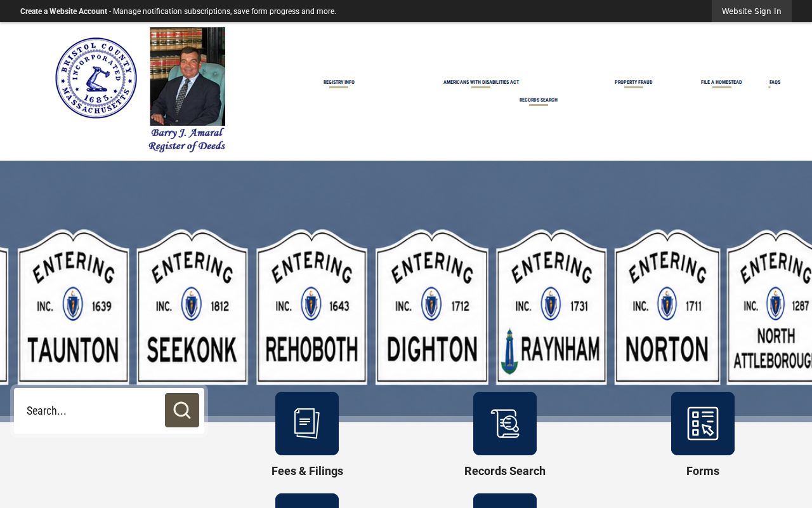Image resolution: width=812 pixels, height=508 pixels.
Task: Go to File a Homestead menu item
Action: coord(721,83)
